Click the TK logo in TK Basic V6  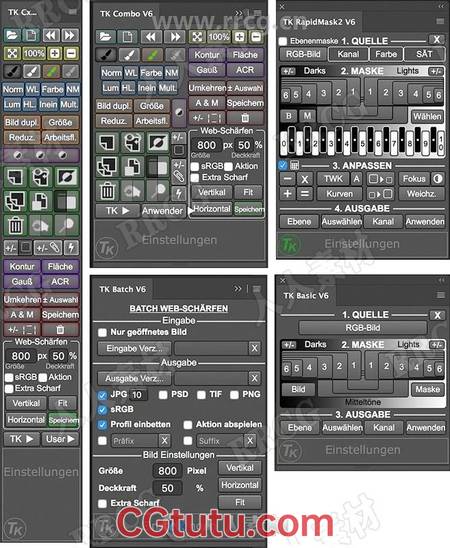pyautogui.click(x=291, y=450)
